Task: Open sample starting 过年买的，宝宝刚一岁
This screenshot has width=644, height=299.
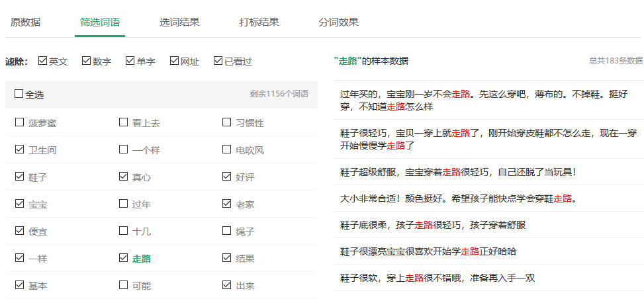Action: coord(488,100)
